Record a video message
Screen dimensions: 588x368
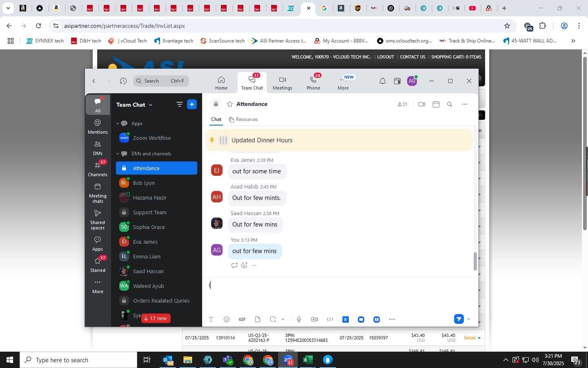pos(314,319)
